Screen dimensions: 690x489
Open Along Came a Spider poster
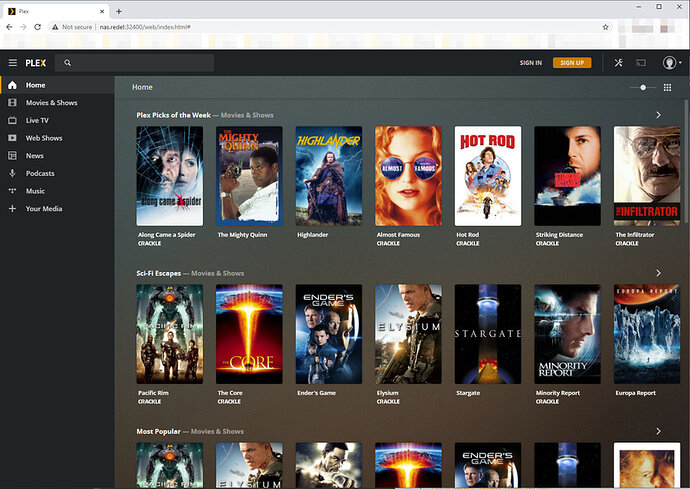click(x=170, y=176)
